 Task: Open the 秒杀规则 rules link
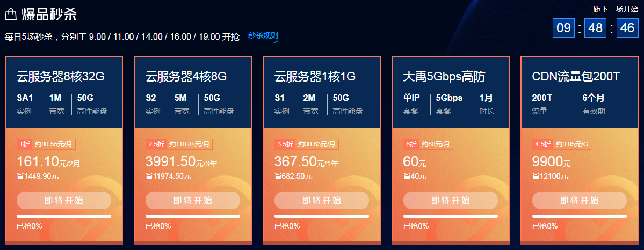click(263, 36)
